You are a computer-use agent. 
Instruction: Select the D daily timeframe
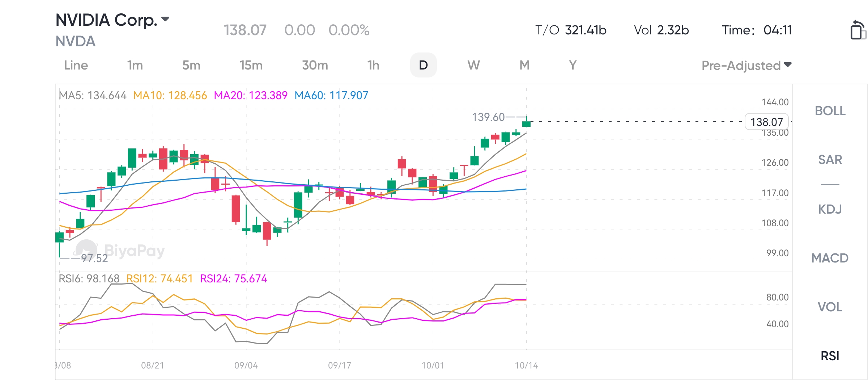[x=423, y=65]
